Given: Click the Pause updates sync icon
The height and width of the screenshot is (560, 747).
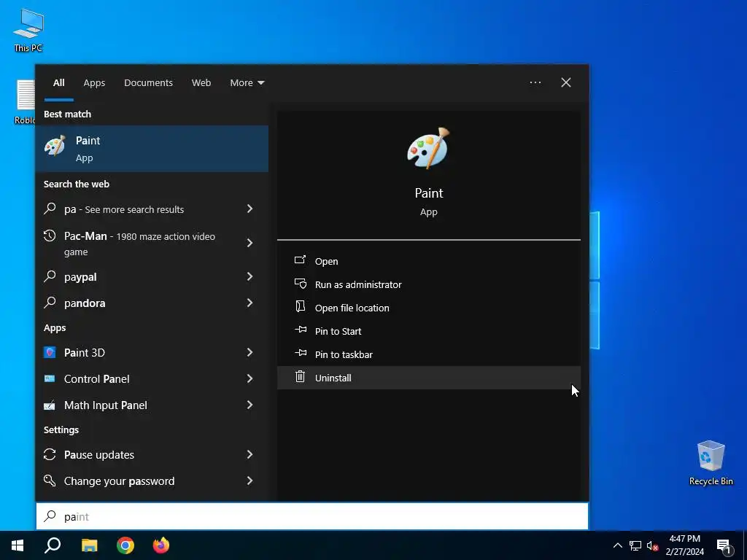Looking at the screenshot, I should [50, 454].
